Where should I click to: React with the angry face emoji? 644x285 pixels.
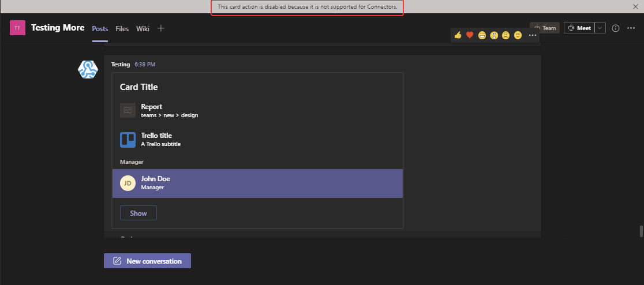point(518,35)
